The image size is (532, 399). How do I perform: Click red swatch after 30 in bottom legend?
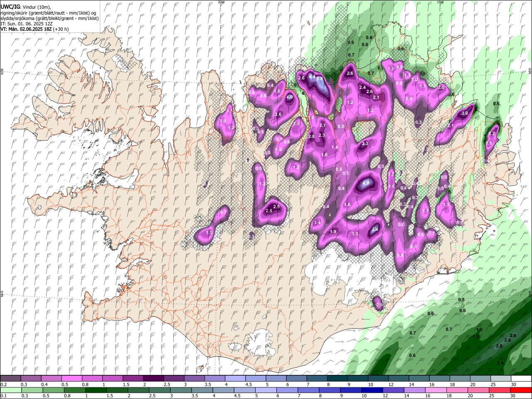point(521,390)
